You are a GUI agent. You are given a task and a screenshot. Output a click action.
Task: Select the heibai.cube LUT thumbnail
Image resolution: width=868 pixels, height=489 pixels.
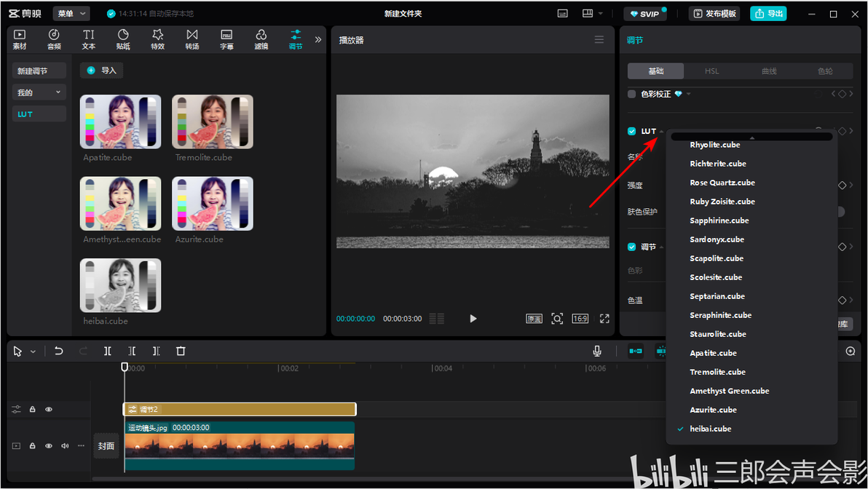(121, 285)
